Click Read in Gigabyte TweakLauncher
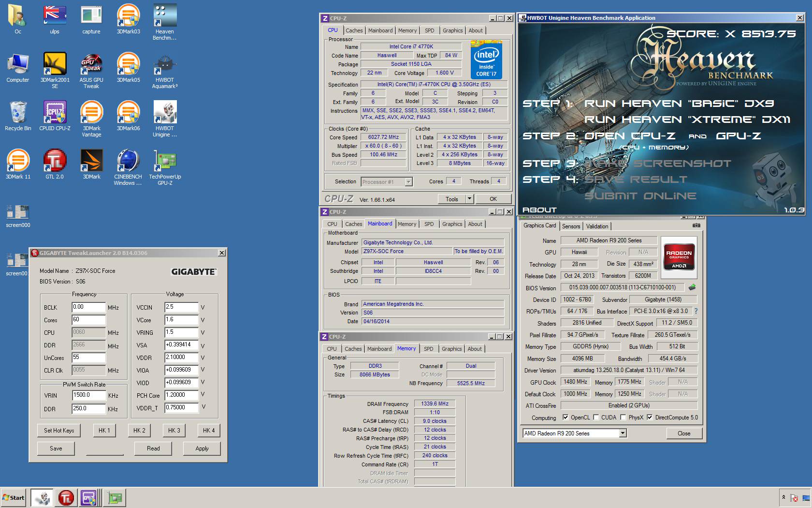This screenshot has height=508, width=812. click(153, 448)
